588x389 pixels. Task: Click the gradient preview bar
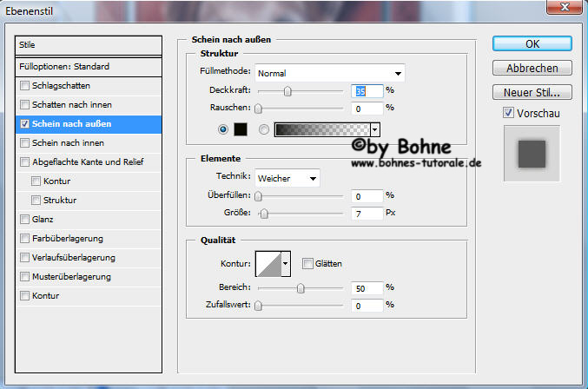pyautogui.click(x=321, y=129)
